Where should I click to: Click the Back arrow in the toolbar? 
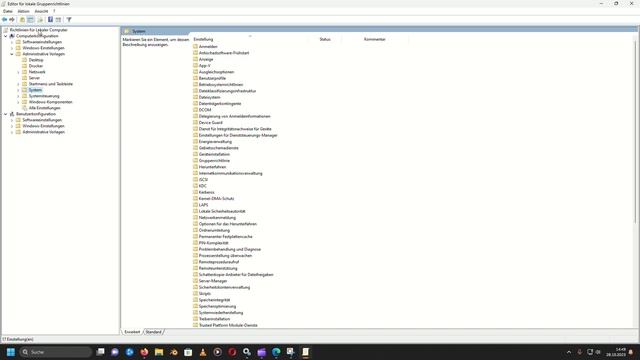4,20
